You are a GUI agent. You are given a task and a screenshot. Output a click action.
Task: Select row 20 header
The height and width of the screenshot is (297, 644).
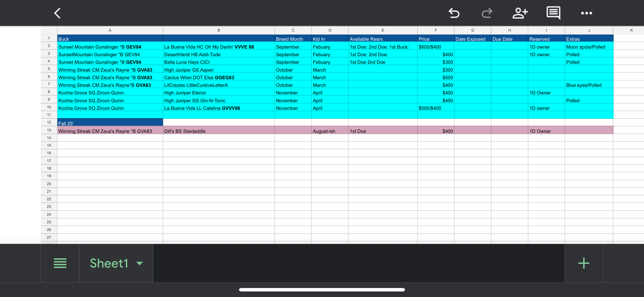[49, 184]
